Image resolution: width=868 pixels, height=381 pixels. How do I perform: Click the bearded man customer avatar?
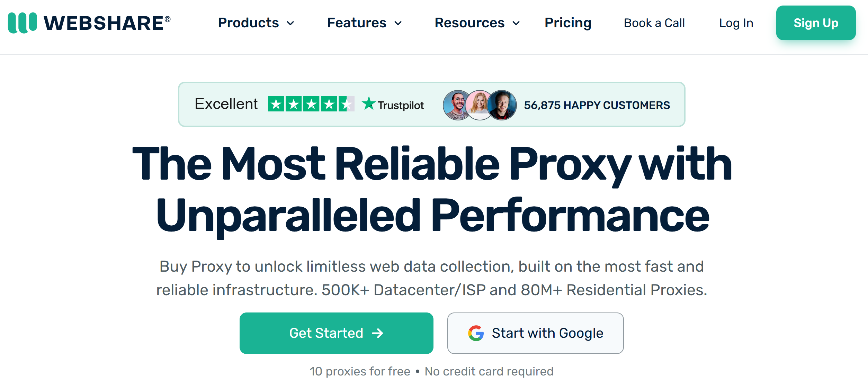[457, 105]
